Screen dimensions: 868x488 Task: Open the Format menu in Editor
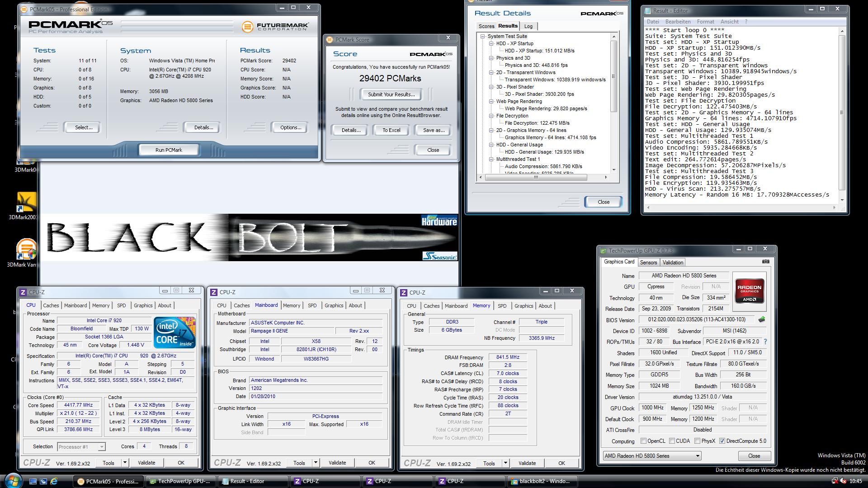coord(705,22)
